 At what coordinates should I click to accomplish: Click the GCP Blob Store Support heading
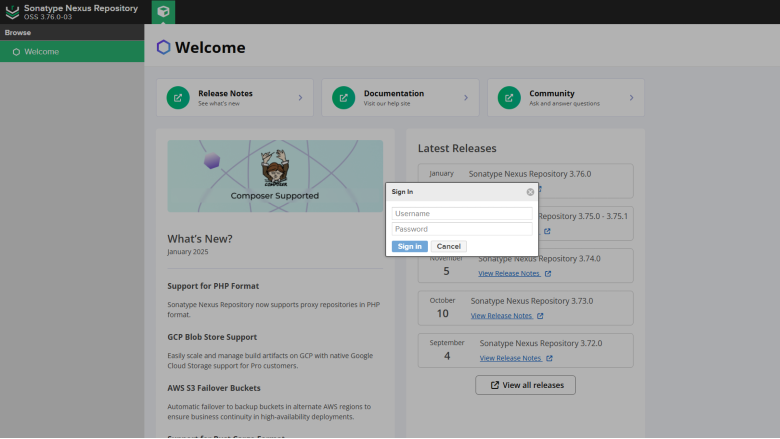(212, 337)
